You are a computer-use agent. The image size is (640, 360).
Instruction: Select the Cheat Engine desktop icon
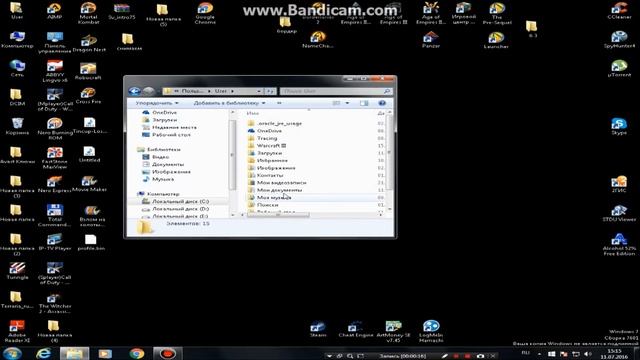[x=356, y=329]
